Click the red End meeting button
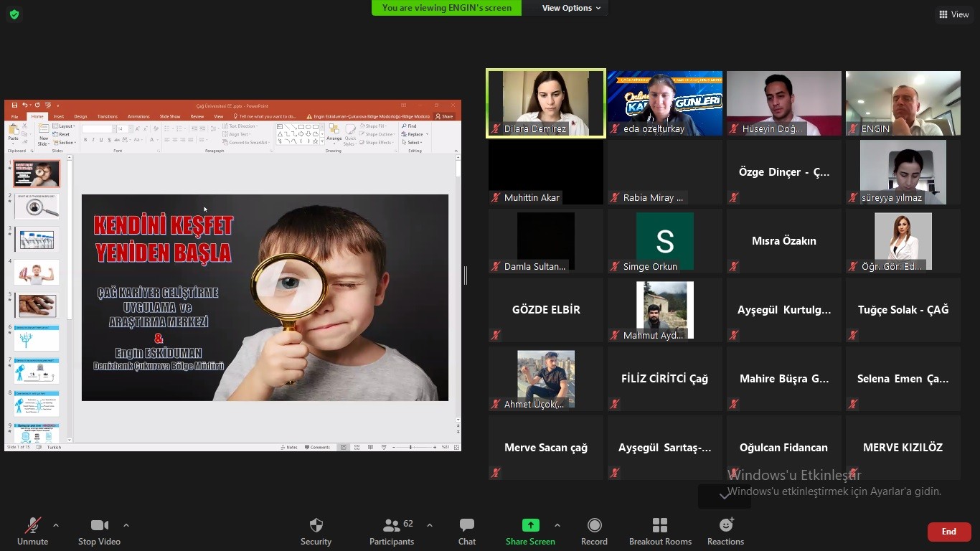 949,532
